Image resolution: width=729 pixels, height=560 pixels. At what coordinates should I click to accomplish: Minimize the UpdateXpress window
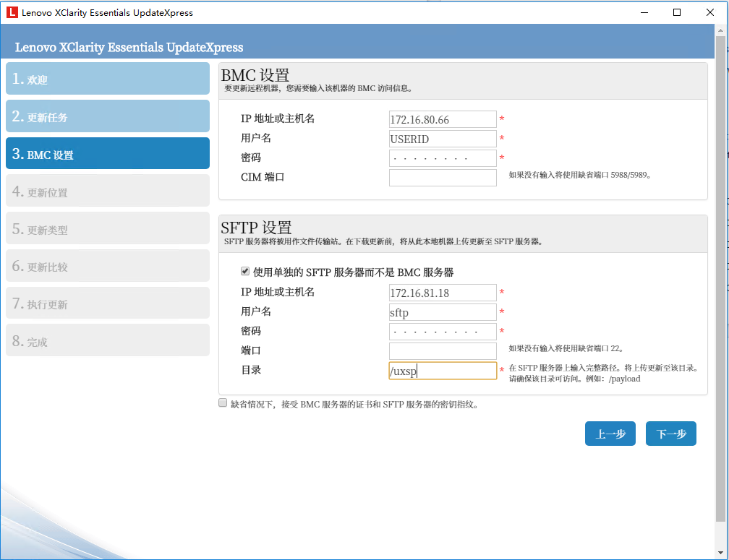[x=644, y=12]
